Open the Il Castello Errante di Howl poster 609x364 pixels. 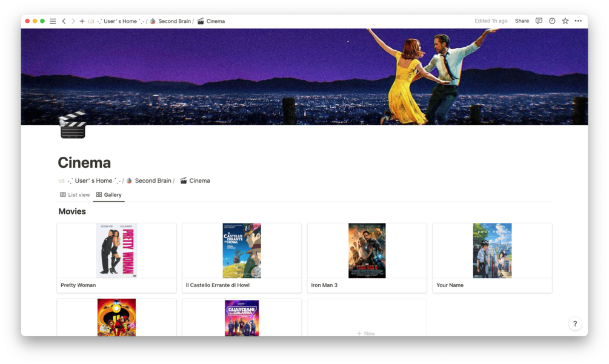242,251
